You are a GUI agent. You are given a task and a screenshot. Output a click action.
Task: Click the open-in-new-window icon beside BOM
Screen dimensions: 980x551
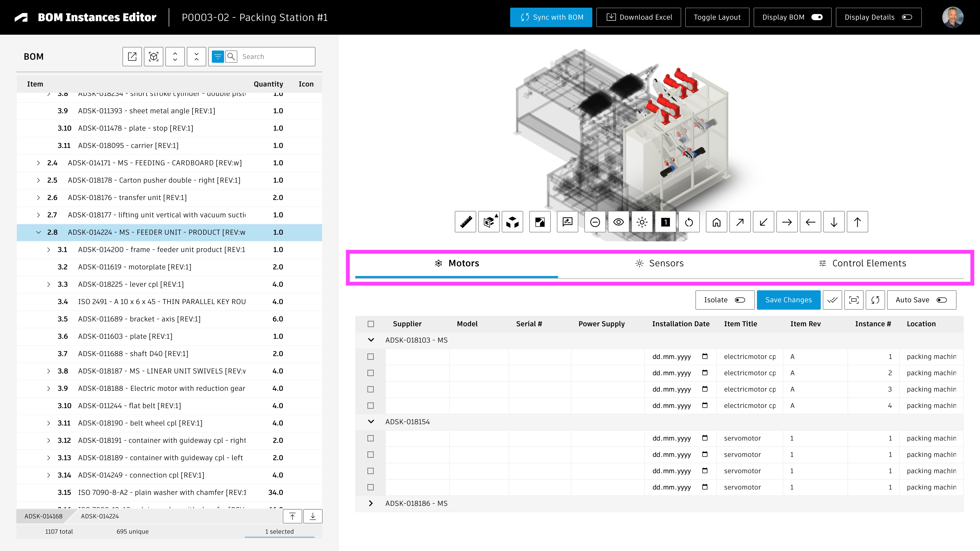[x=132, y=57]
